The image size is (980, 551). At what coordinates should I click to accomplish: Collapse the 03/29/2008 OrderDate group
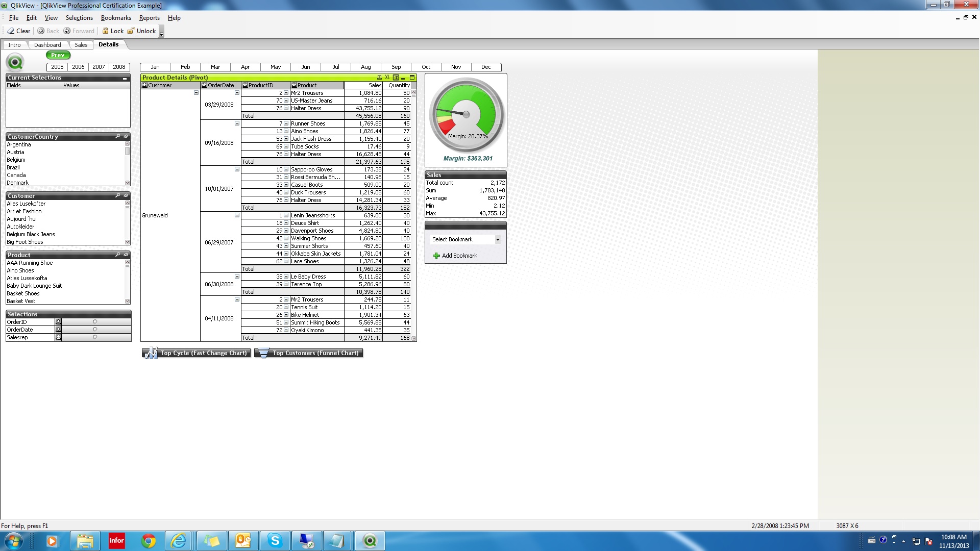(237, 93)
